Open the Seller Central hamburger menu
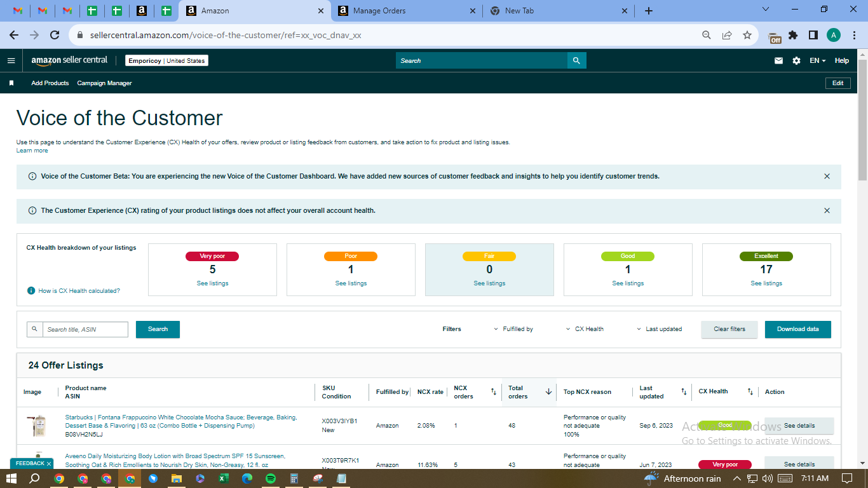Screen dimensions: 868x488 [11, 61]
